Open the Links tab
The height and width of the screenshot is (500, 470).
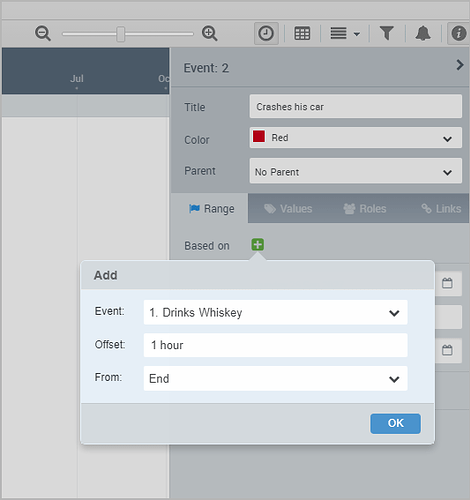pyautogui.click(x=441, y=209)
